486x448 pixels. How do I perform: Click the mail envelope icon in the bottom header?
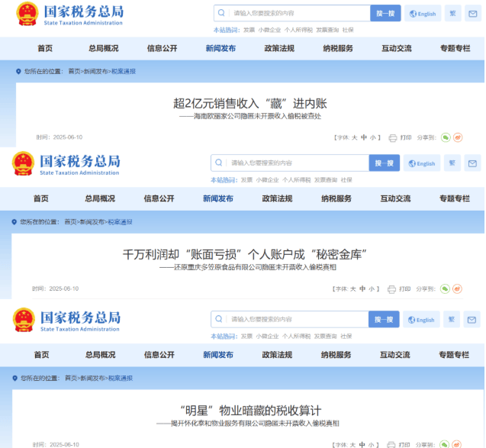coord(472,320)
